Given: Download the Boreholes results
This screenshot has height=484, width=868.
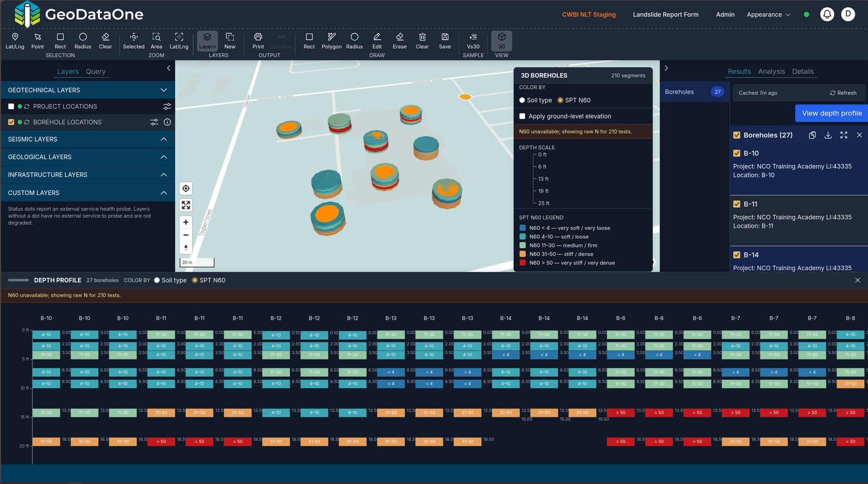Looking at the screenshot, I should pos(828,135).
